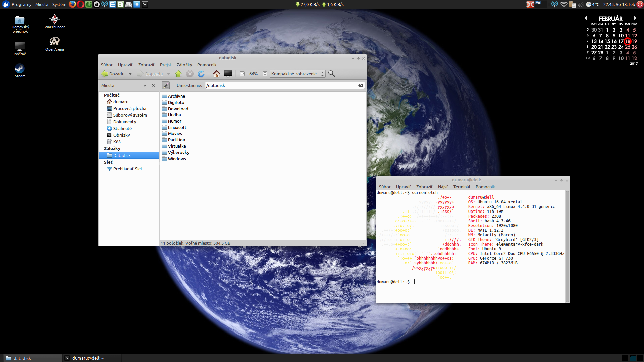Clear the location field with the erase icon

coord(361,85)
